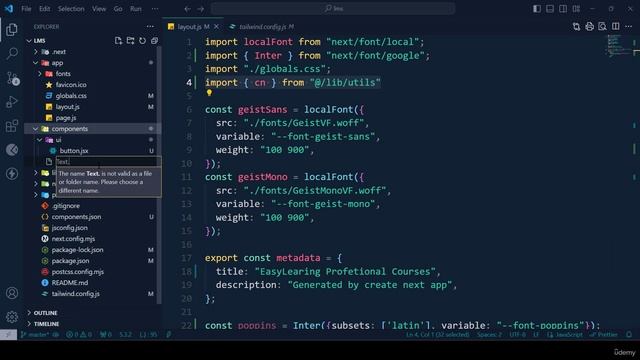Open the Edit menu

point(44,9)
